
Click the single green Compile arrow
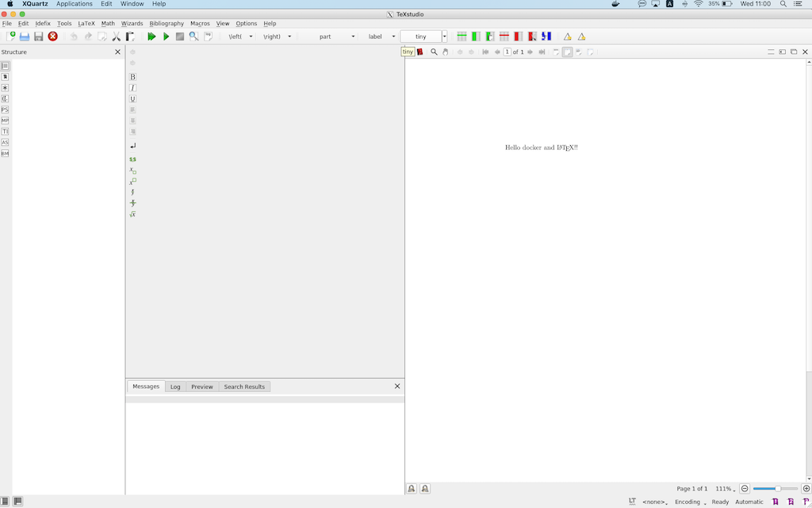166,37
